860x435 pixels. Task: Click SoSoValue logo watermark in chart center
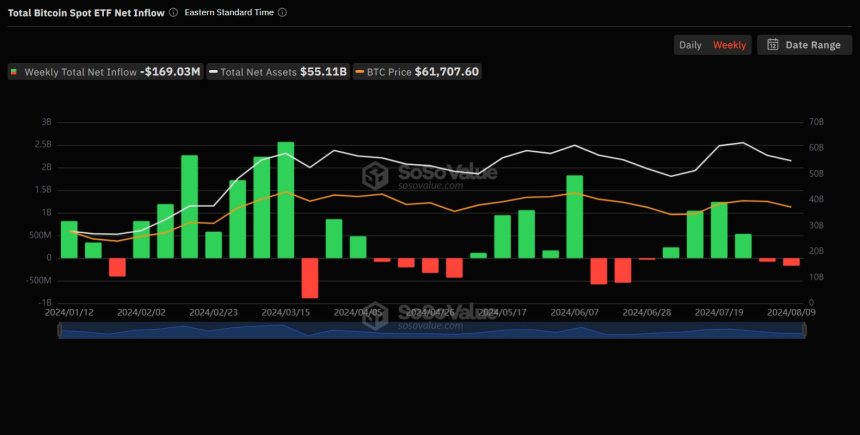click(376, 177)
